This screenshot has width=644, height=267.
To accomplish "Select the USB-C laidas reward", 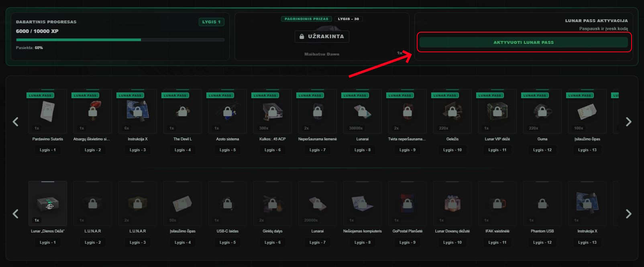I will [x=228, y=203].
